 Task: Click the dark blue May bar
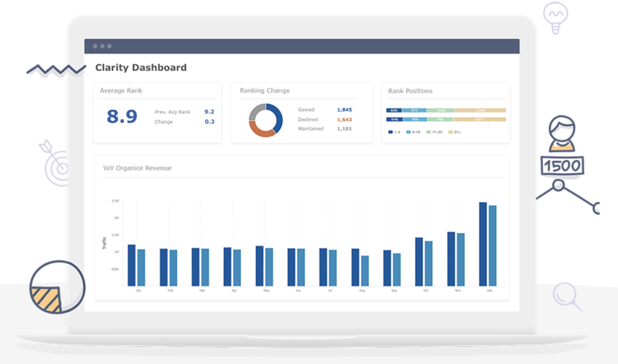(x=260, y=266)
